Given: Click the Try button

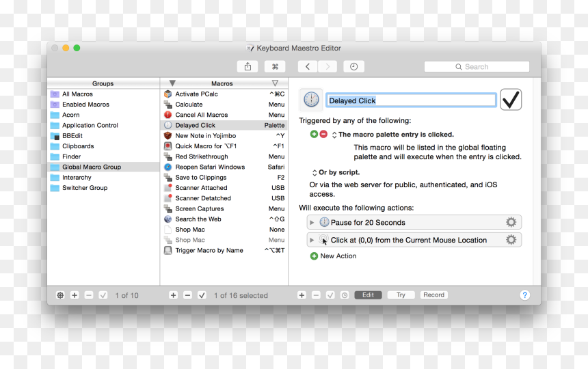Looking at the screenshot, I should 401,295.
